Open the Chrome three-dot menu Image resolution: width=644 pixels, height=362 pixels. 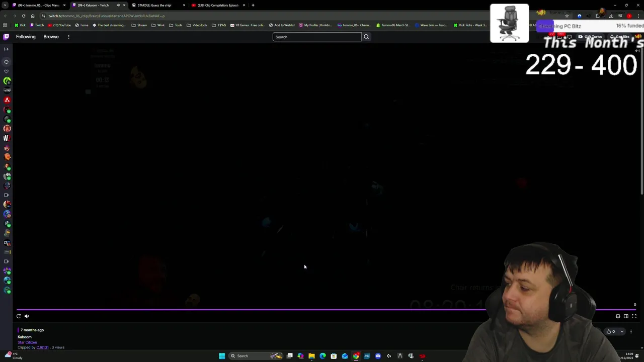coord(638,16)
